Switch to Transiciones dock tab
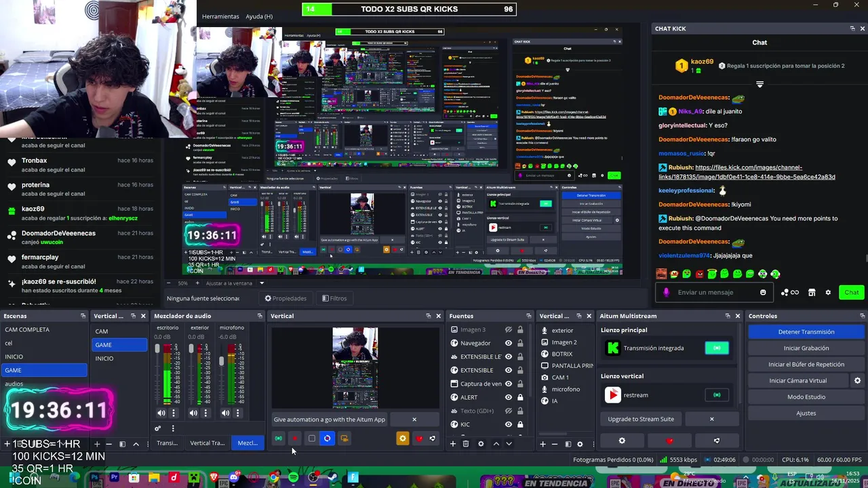 (x=167, y=443)
